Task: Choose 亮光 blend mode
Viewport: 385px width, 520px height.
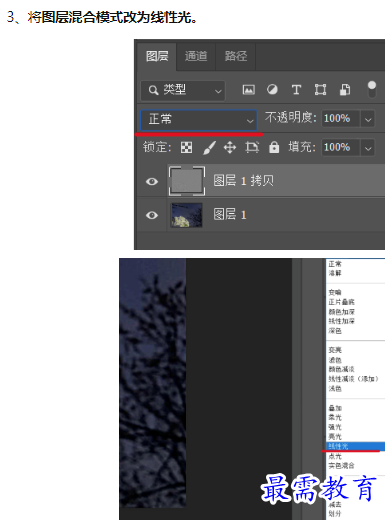Action: (x=335, y=436)
